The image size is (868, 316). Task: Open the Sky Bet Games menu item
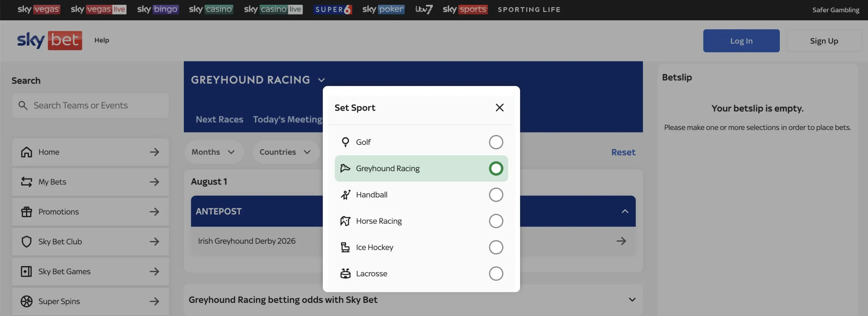tap(91, 271)
